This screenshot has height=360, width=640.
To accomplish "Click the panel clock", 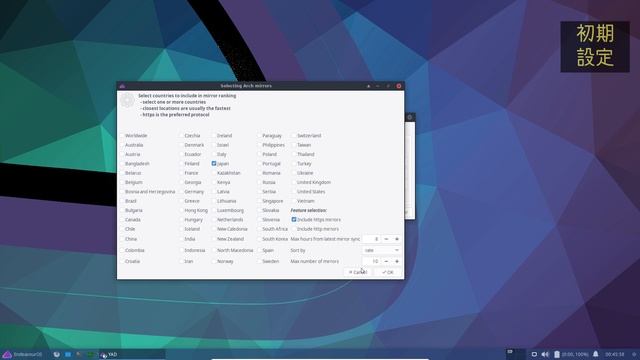I will 614,354.
